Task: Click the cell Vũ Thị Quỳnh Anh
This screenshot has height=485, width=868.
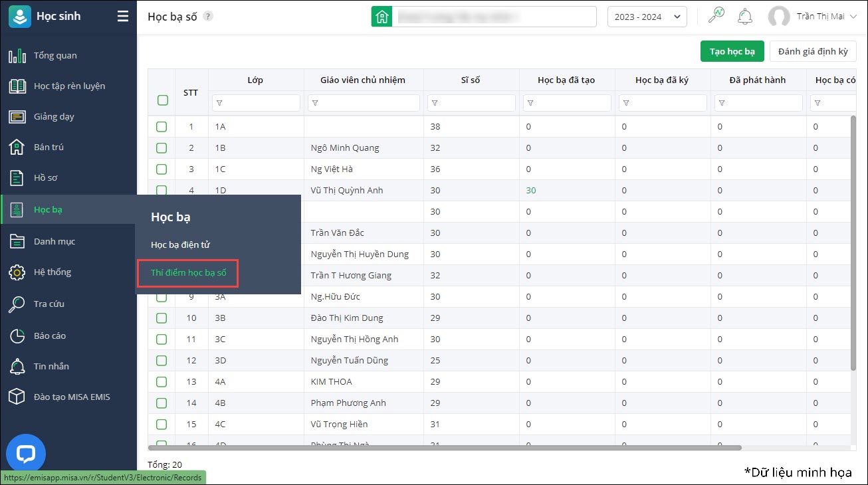Action: (x=347, y=190)
